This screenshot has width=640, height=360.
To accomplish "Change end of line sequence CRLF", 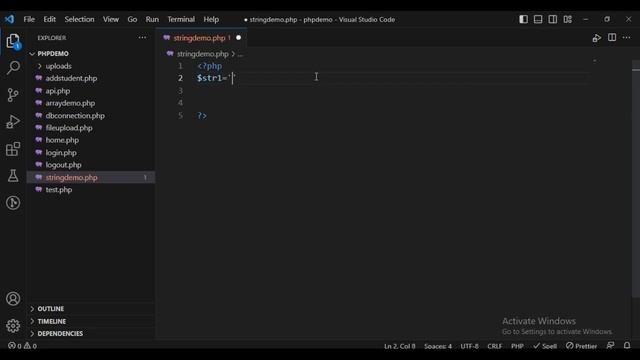I will point(495,346).
